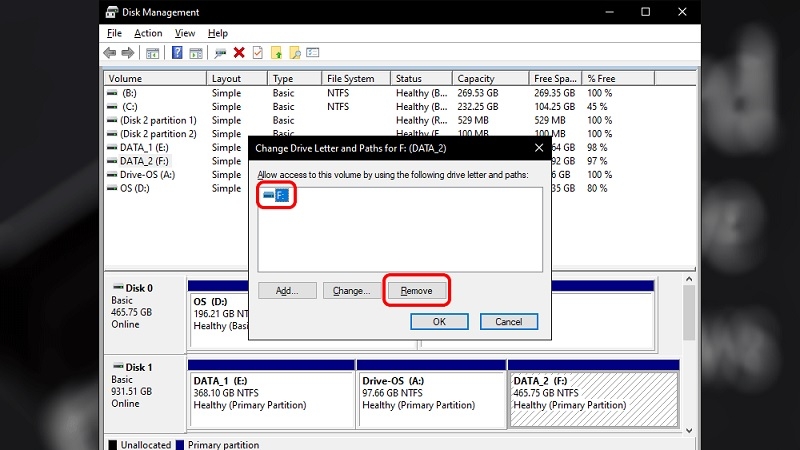Open the Help question mark icon

[177, 53]
